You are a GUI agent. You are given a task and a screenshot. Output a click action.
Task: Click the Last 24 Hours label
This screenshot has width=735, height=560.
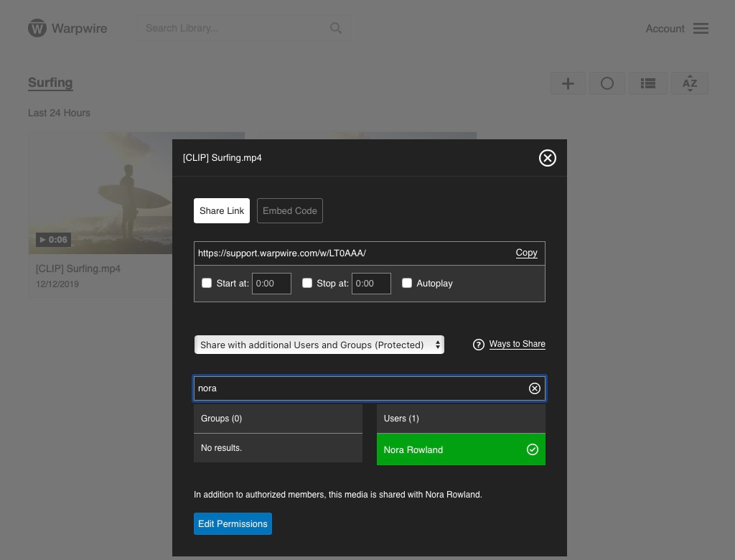pos(59,113)
